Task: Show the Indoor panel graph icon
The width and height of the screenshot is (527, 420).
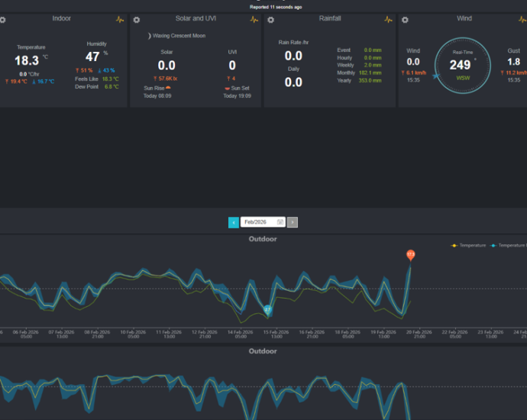Action: [120, 19]
